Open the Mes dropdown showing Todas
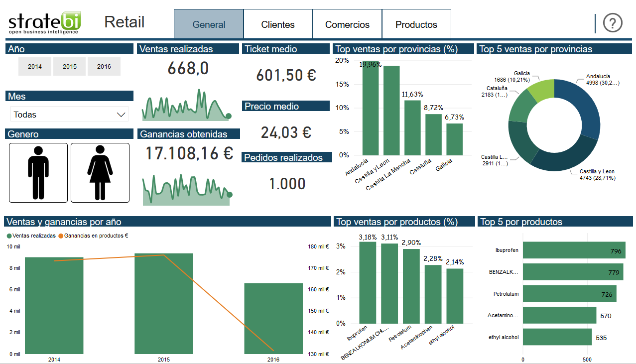Image resolution: width=636 pixels, height=364 pixels. pos(69,114)
